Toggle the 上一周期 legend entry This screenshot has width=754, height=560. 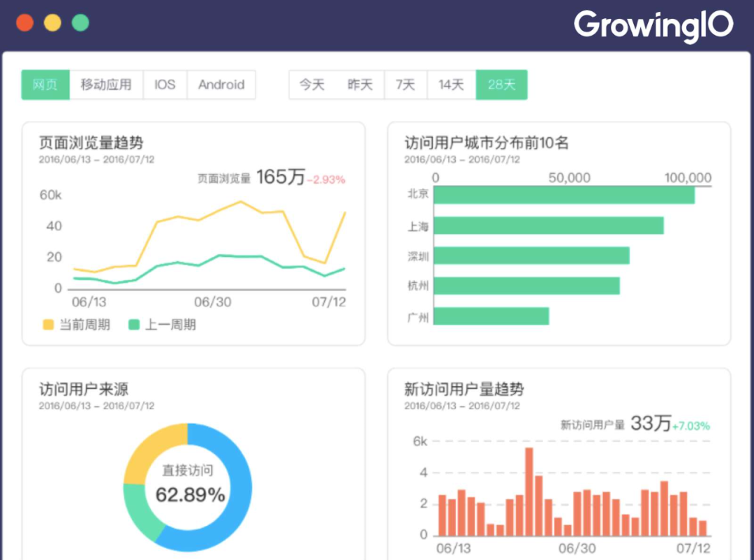point(170,324)
